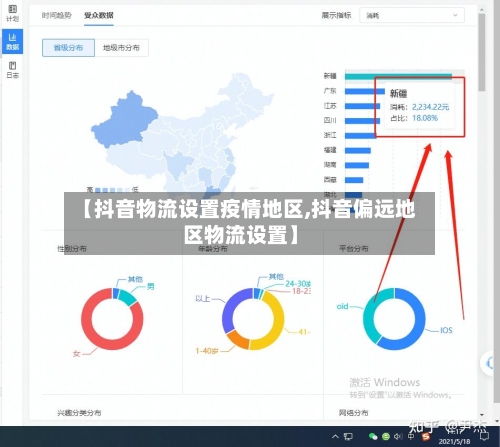Image resolution: width=500 pixels, height=447 pixels.
Task: Click the teal 男 segment of gender donut
Action: click(x=127, y=297)
